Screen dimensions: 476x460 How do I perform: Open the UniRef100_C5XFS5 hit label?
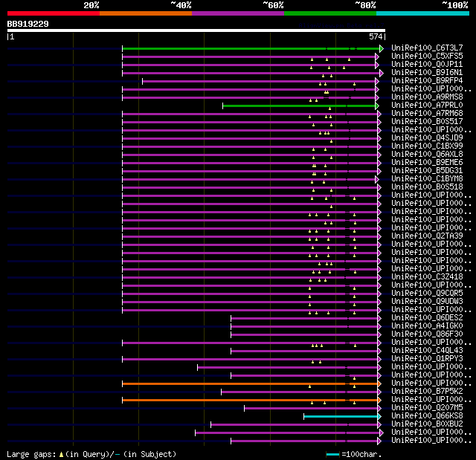point(427,56)
